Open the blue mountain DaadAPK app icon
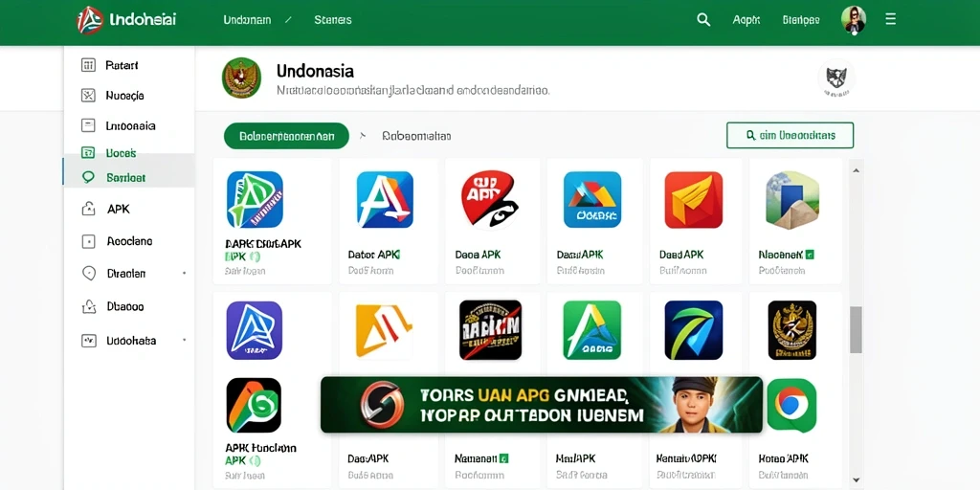The width and height of the screenshot is (980, 490). tap(591, 199)
